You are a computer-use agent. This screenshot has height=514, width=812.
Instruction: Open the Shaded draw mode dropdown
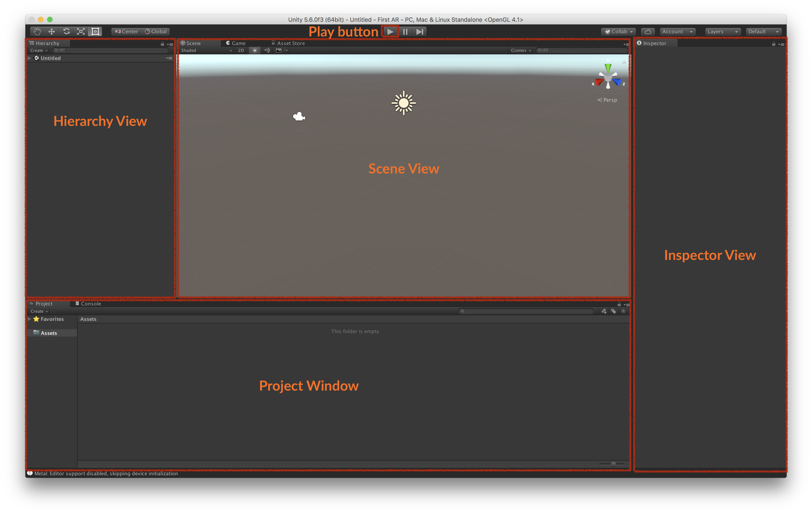coord(206,50)
